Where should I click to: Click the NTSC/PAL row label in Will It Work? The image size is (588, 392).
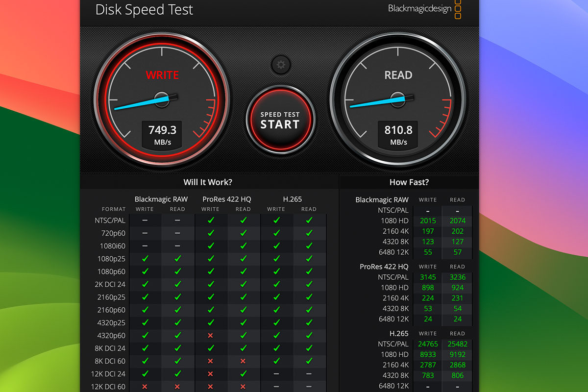110,220
